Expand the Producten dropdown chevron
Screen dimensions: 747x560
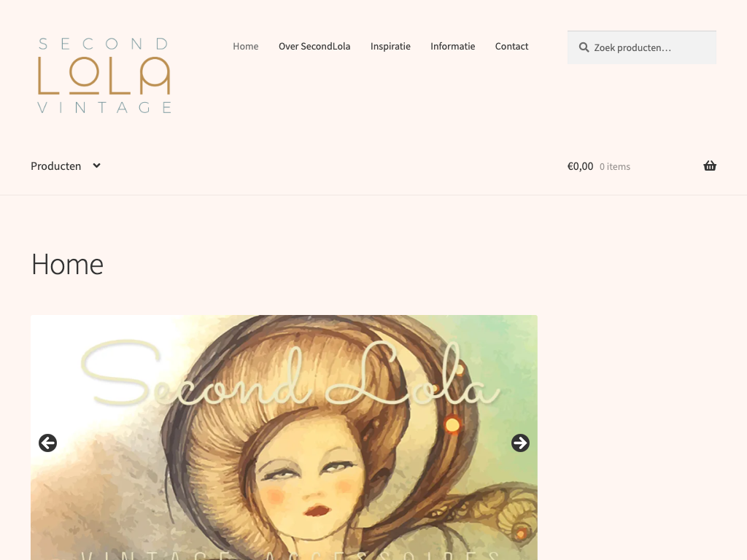[97, 166]
